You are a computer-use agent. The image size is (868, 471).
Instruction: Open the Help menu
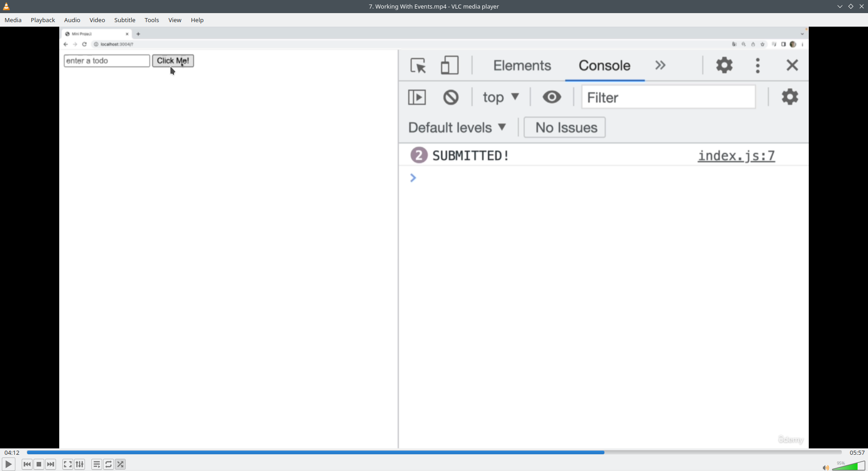pyautogui.click(x=197, y=20)
